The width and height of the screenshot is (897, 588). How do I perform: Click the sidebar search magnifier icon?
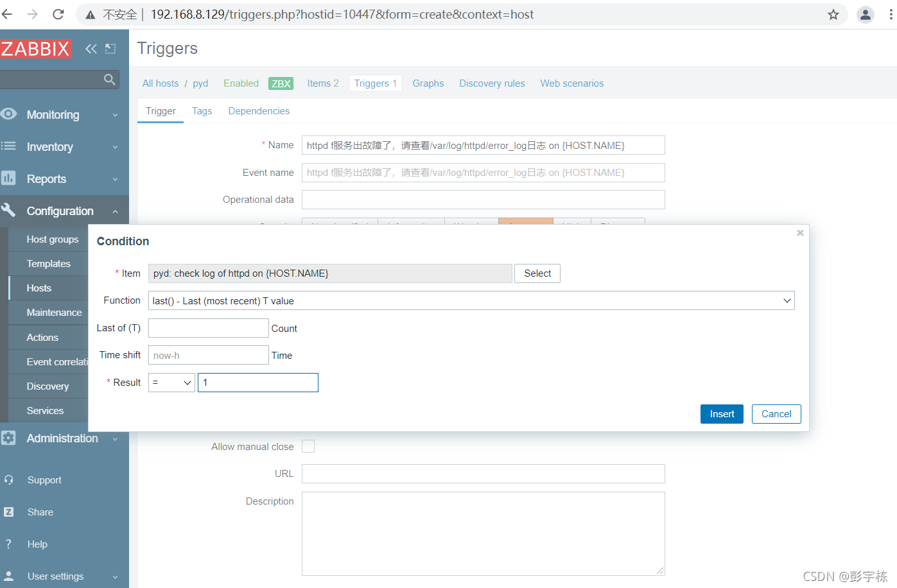coord(110,80)
